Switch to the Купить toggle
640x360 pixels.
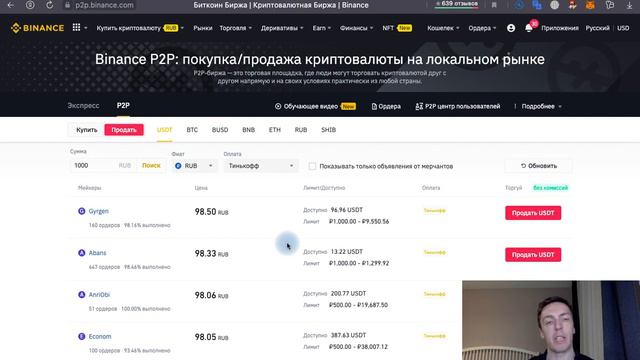coord(87,130)
